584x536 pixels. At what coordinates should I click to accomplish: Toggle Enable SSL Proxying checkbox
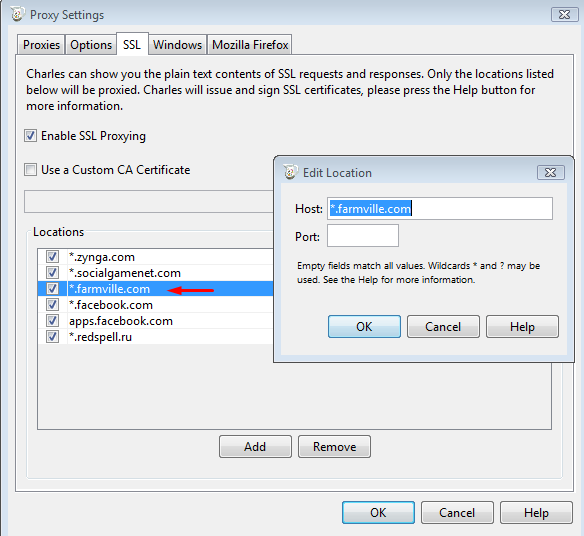click(x=31, y=136)
